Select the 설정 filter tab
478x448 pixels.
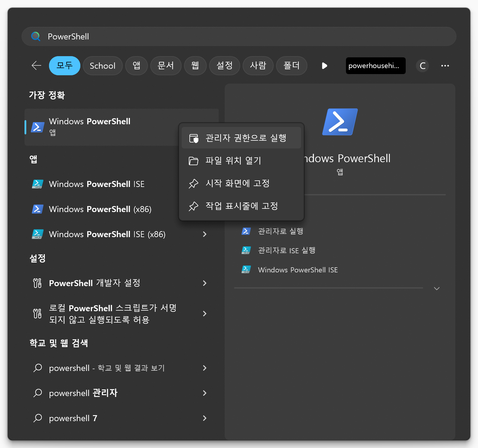pos(224,66)
